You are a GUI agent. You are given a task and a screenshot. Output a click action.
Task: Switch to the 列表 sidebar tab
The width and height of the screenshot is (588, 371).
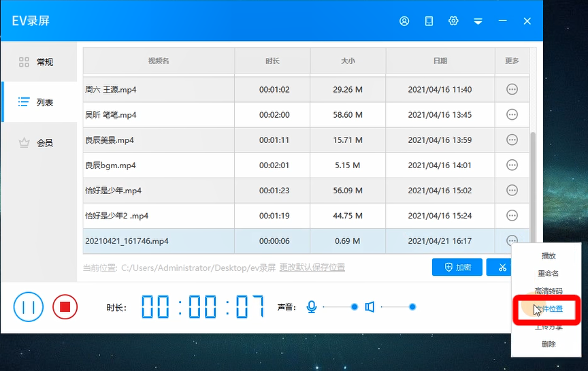(39, 101)
